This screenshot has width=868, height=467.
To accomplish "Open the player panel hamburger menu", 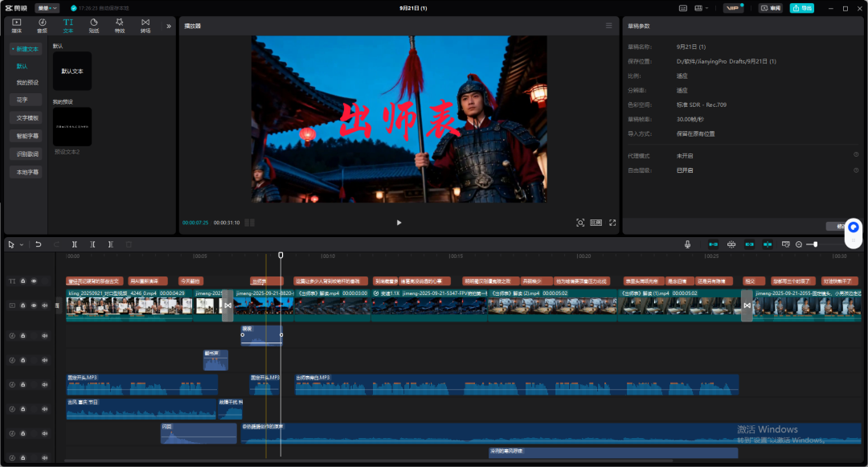I will (x=609, y=26).
